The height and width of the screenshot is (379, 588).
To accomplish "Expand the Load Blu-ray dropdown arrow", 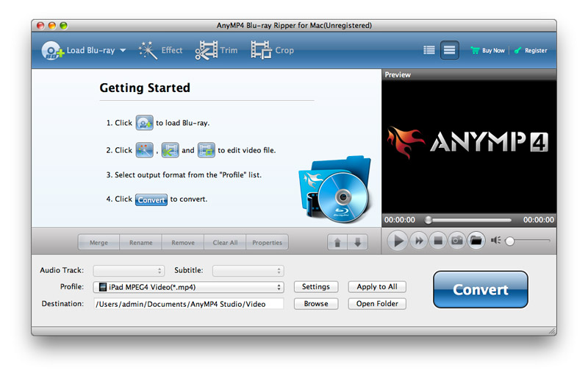I will [x=122, y=51].
